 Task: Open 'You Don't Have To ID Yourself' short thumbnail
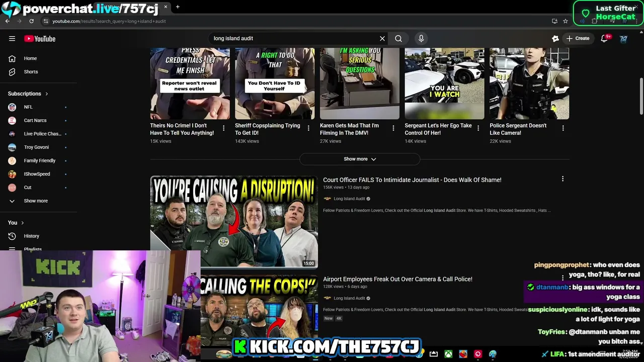tap(275, 83)
